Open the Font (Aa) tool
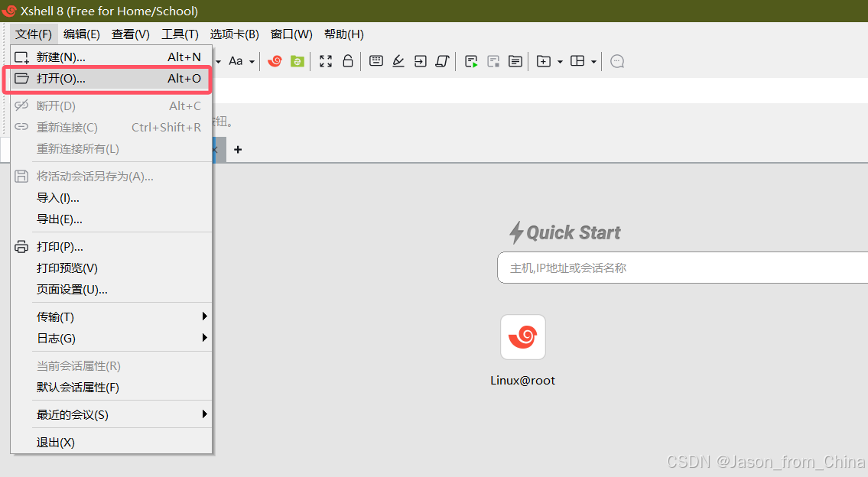 236,61
